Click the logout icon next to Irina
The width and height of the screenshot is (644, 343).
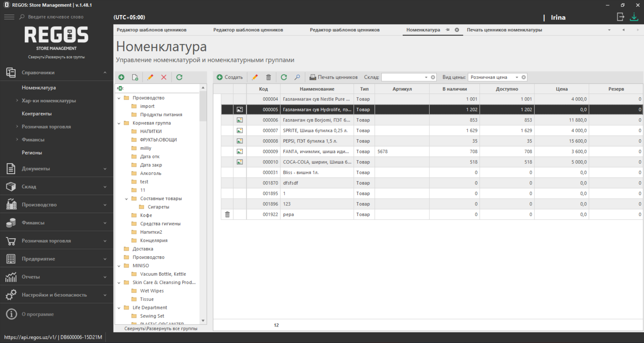pos(620,17)
